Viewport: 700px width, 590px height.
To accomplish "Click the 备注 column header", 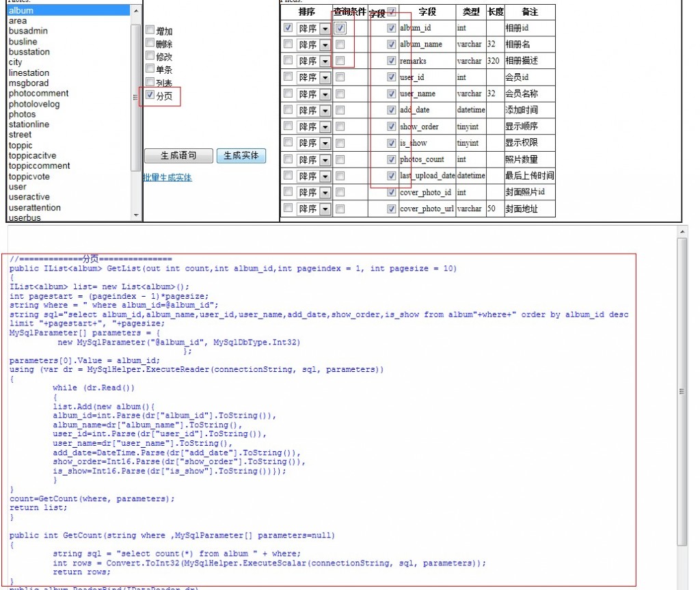I will [x=530, y=12].
